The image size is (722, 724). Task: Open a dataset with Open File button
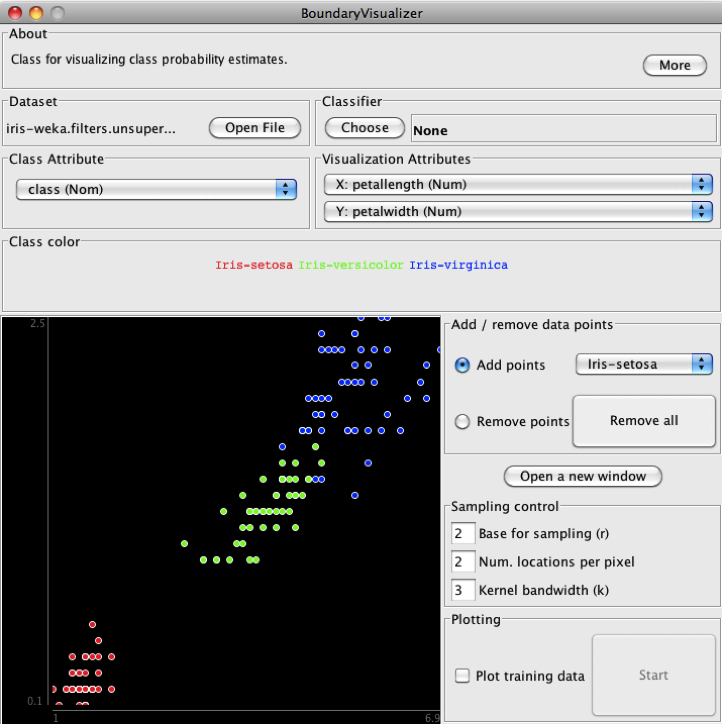(254, 128)
